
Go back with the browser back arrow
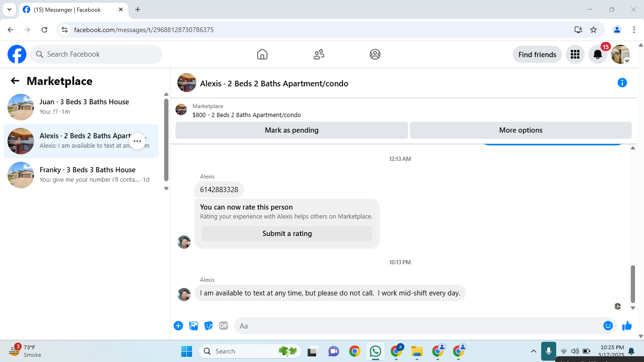click(x=10, y=30)
